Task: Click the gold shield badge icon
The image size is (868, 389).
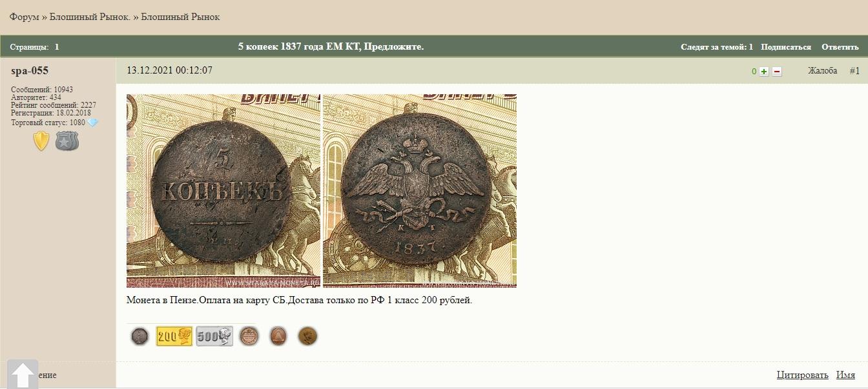Action: (41, 141)
